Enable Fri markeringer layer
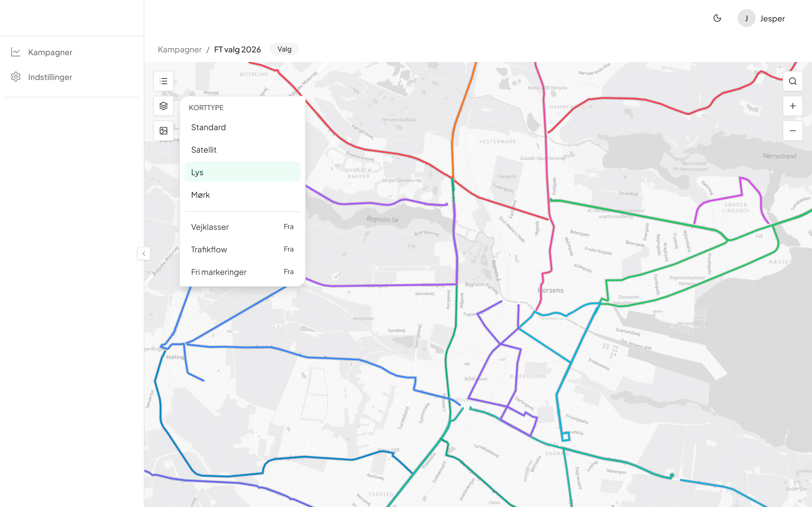 pos(242,272)
